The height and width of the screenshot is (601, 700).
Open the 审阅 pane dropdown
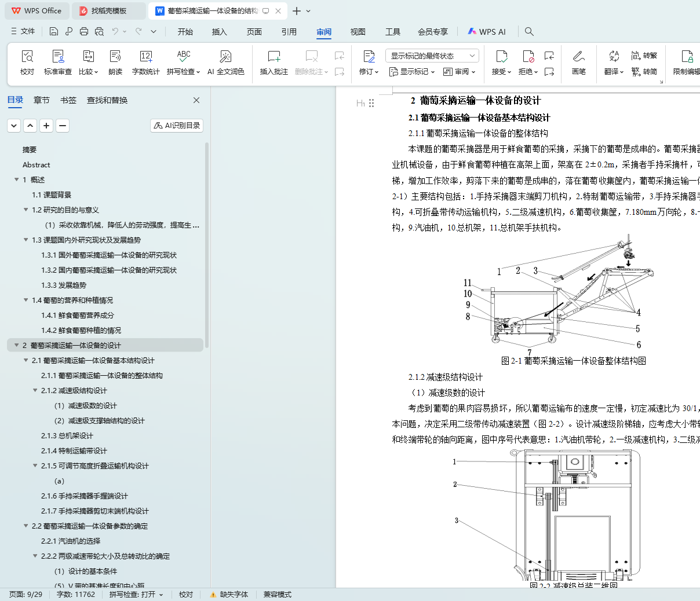[459, 72]
